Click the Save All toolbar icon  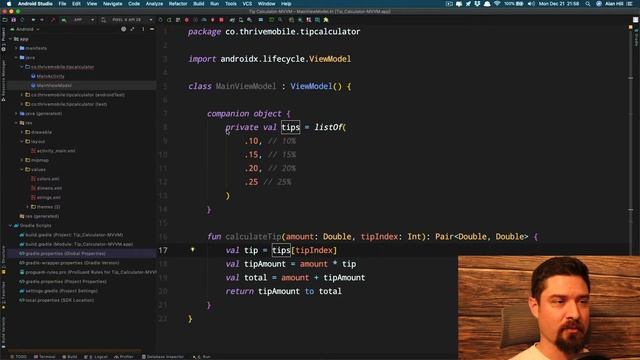click(13, 20)
